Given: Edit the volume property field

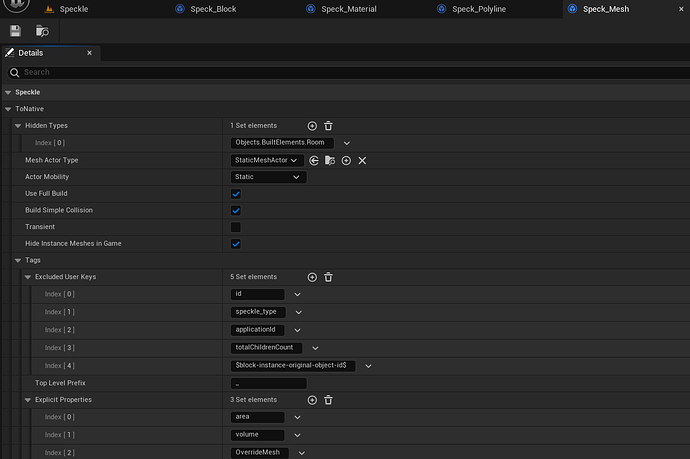Looking at the screenshot, I should click(x=257, y=435).
